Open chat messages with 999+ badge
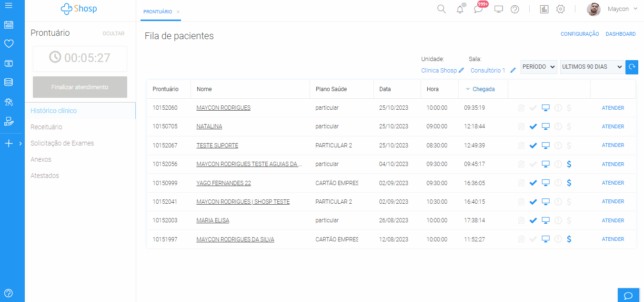Screen dimensions: 644x302 click(478, 10)
